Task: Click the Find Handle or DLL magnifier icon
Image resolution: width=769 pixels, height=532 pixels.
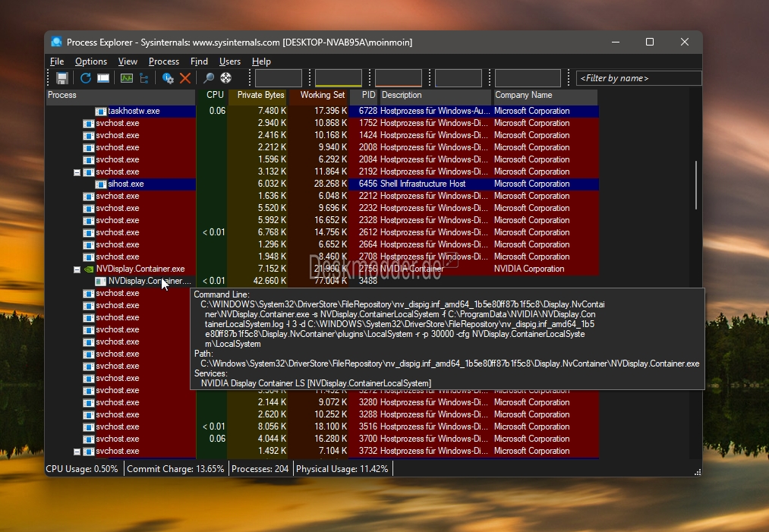Action: (x=209, y=78)
